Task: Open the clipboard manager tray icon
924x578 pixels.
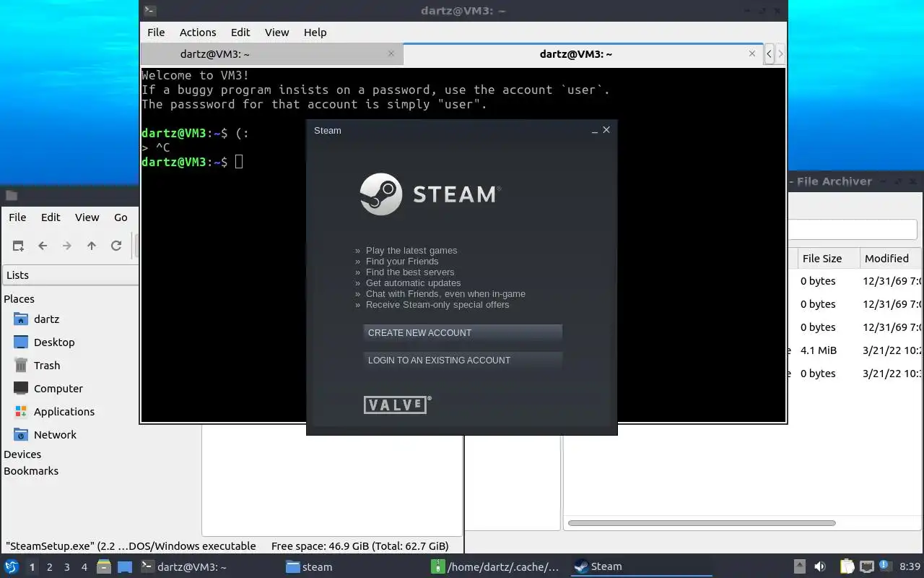Action: tap(847, 567)
